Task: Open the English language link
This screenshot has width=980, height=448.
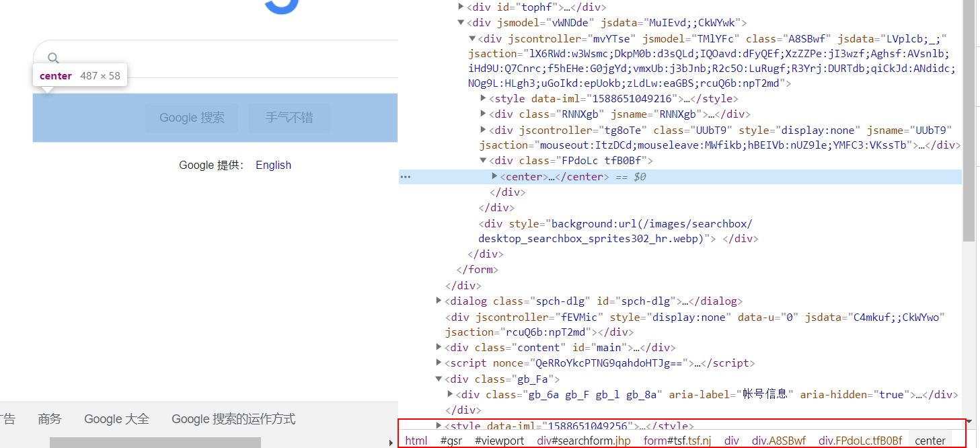Action: click(x=273, y=165)
